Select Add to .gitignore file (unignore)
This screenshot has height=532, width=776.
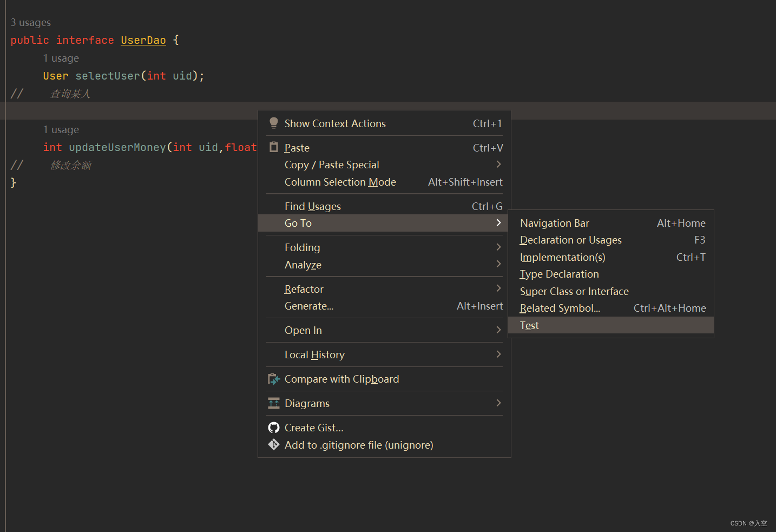point(384,445)
